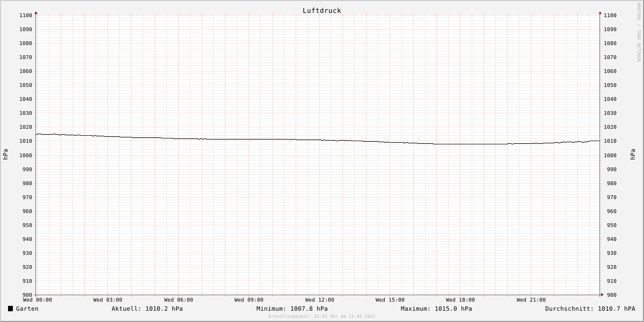Click the 1010 label on the right axis
Image resolution: width=644 pixels, height=322 pixels.
coord(610,141)
